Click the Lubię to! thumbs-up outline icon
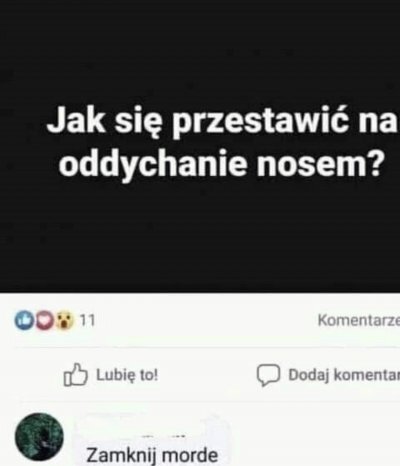This screenshot has height=466, width=400. (x=76, y=375)
